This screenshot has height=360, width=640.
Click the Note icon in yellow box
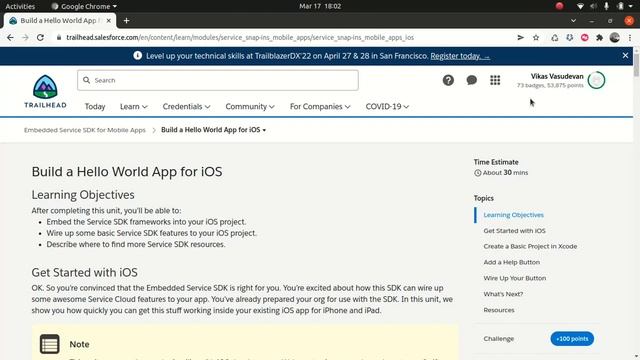point(49,344)
